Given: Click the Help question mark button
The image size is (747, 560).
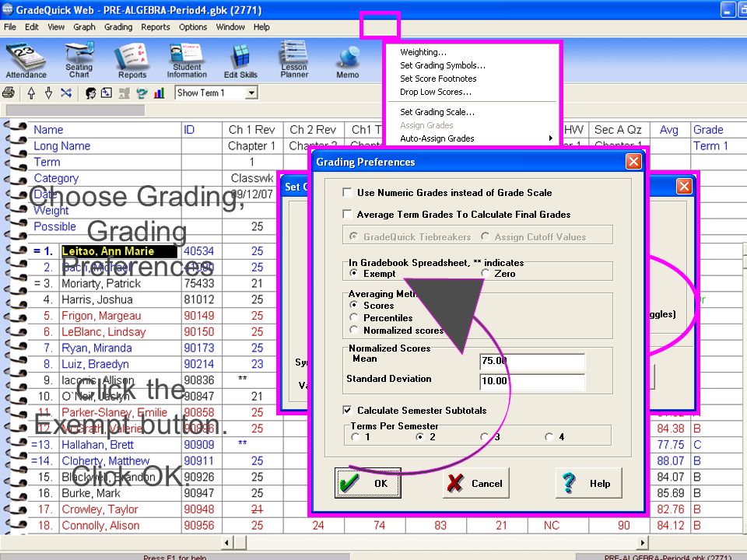Looking at the screenshot, I should pyautogui.click(x=589, y=483).
